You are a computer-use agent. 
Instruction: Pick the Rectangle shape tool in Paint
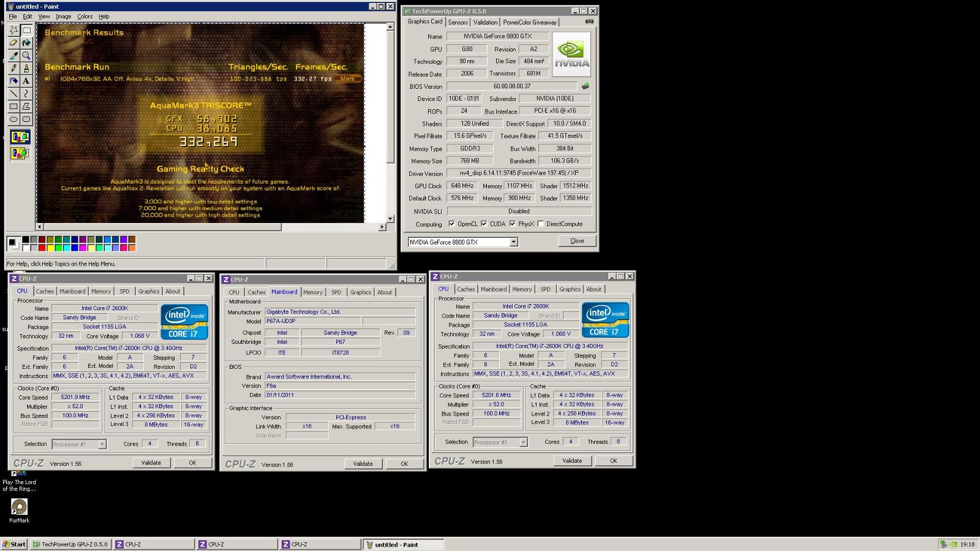click(13, 107)
